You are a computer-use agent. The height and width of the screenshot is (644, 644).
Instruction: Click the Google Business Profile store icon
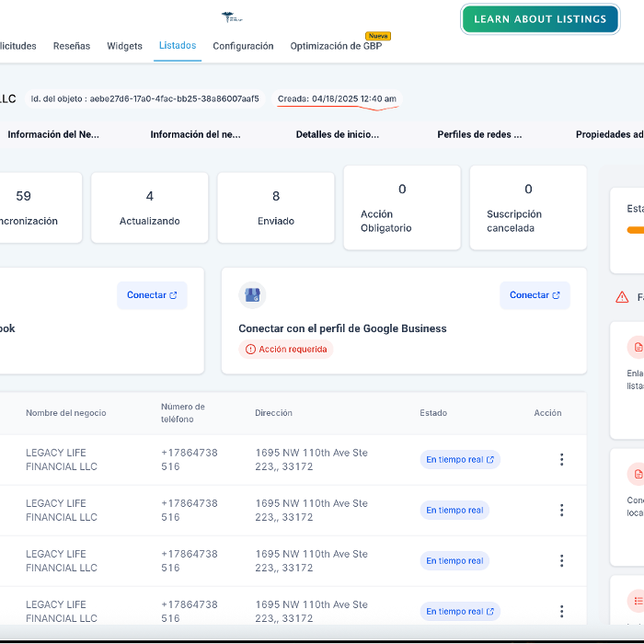tap(252, 295)
